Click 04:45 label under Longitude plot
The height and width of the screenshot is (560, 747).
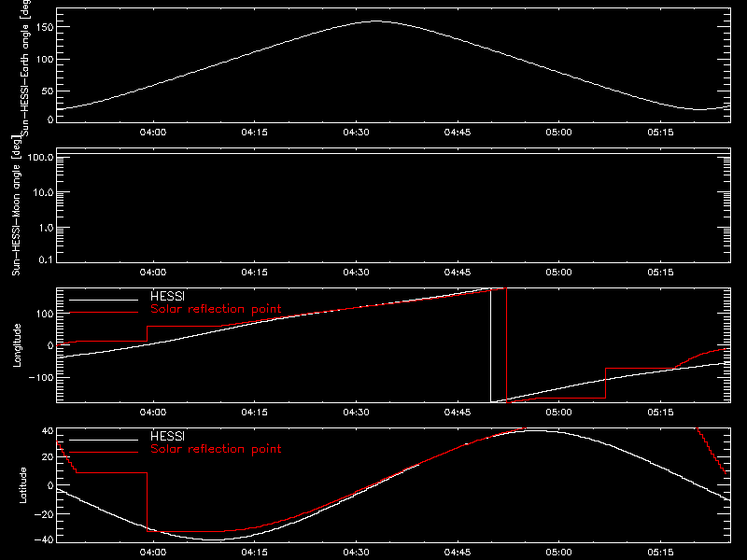[458, 412]
